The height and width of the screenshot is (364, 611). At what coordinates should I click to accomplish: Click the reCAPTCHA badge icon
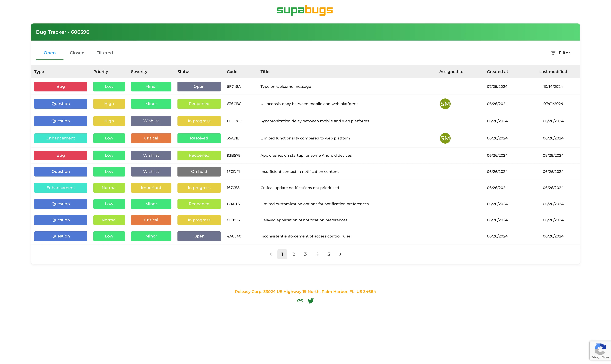pyautogui.click(x=600, y=349)
